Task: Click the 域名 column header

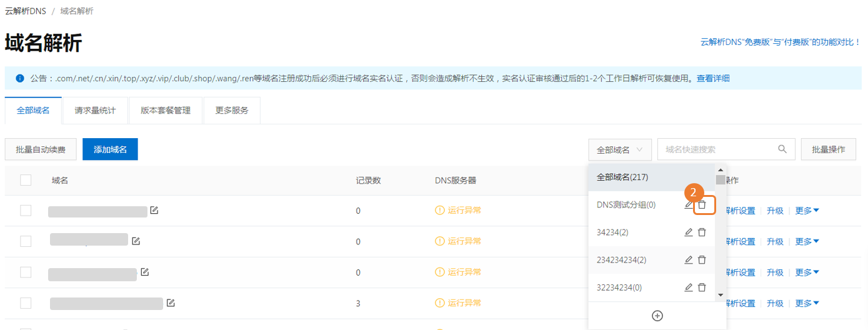Action: (x=60, y=180)
